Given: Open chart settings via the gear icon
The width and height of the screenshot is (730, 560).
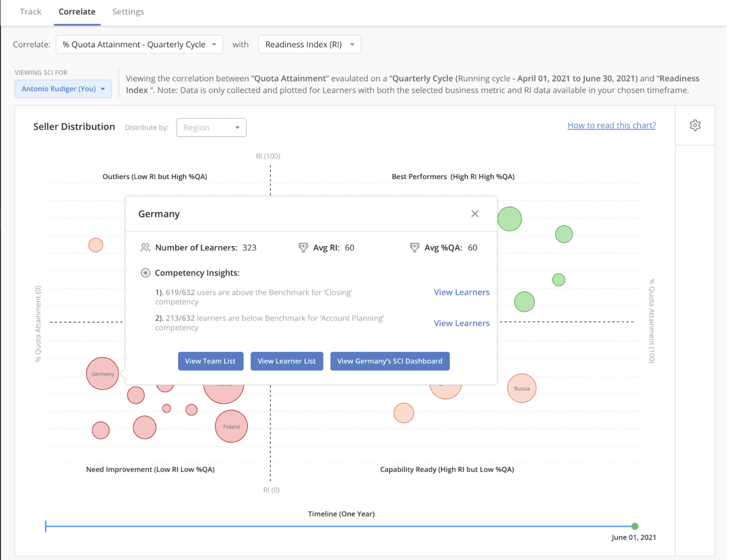Looking at the screenshot, I should tap(695, 125).
